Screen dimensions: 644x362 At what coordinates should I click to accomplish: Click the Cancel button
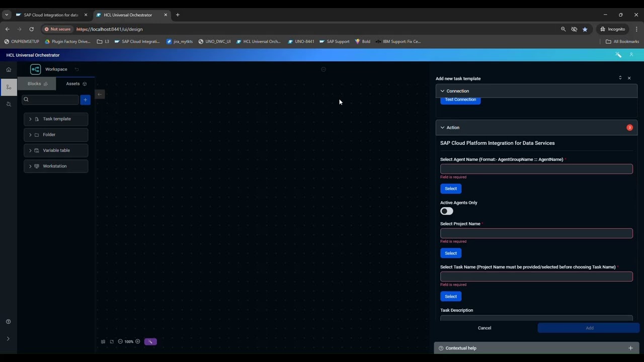point(485,328)
